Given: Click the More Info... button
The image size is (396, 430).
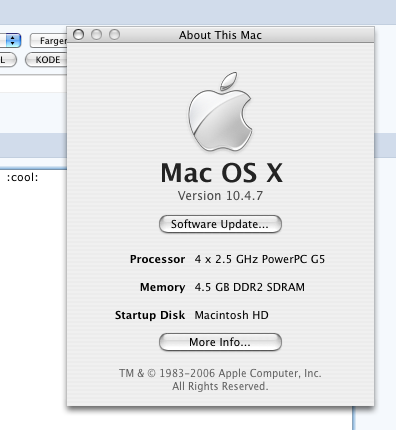Looking at the screenshot, I should pos(220,342).
